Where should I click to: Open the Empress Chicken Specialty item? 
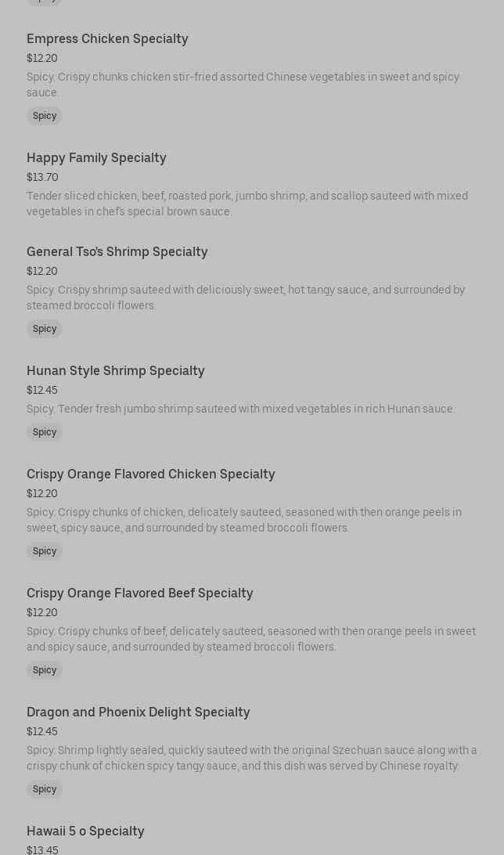[x=107, y=39]
